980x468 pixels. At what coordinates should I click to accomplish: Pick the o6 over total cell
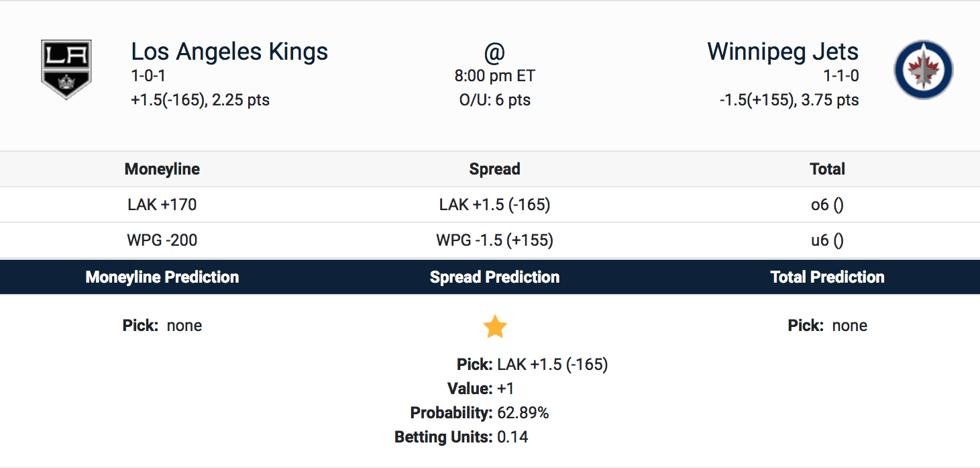pyautogui.click(x=827, y=205)
